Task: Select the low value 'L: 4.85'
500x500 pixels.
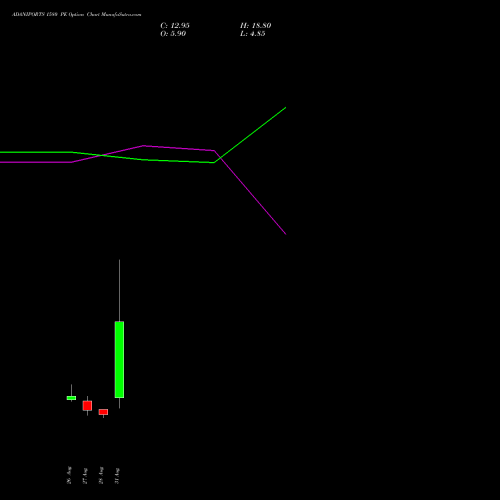Action: pyautogui.click(x=253, y=34)
